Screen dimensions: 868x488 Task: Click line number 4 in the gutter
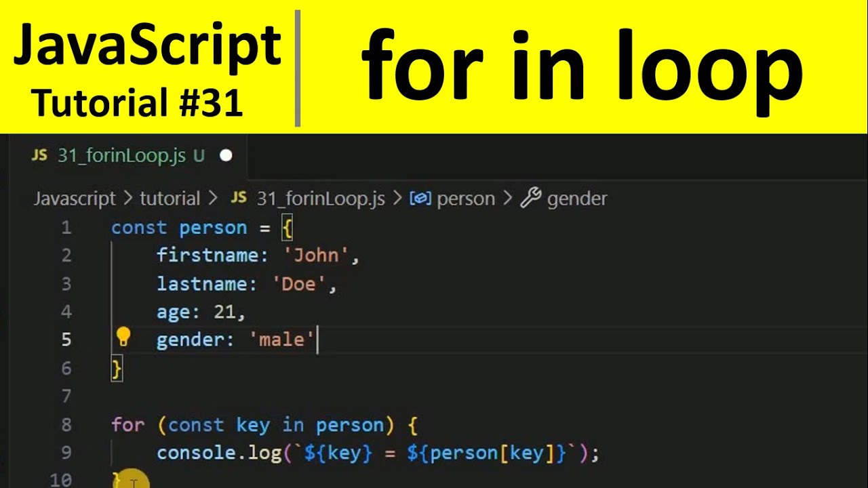click(66, 312)
